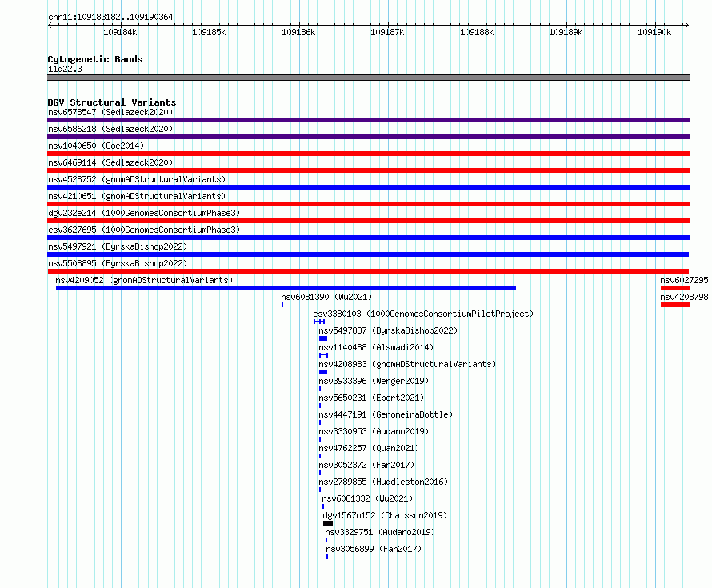712x588 pixels.
Task: Click the right arrowhead of the ruler
Action: pyautogui.click(x=687, y=25)
